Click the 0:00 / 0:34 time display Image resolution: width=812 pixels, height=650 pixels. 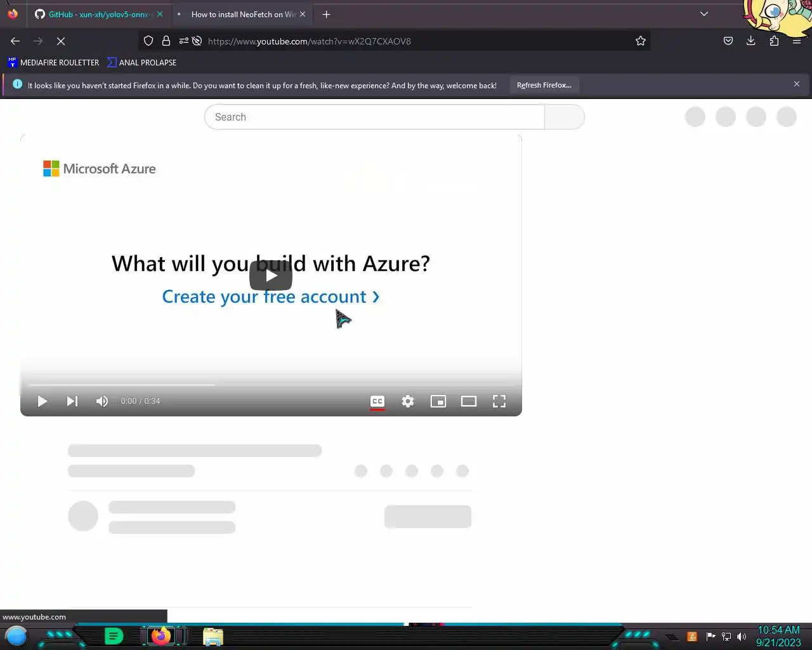coord(140,401)
